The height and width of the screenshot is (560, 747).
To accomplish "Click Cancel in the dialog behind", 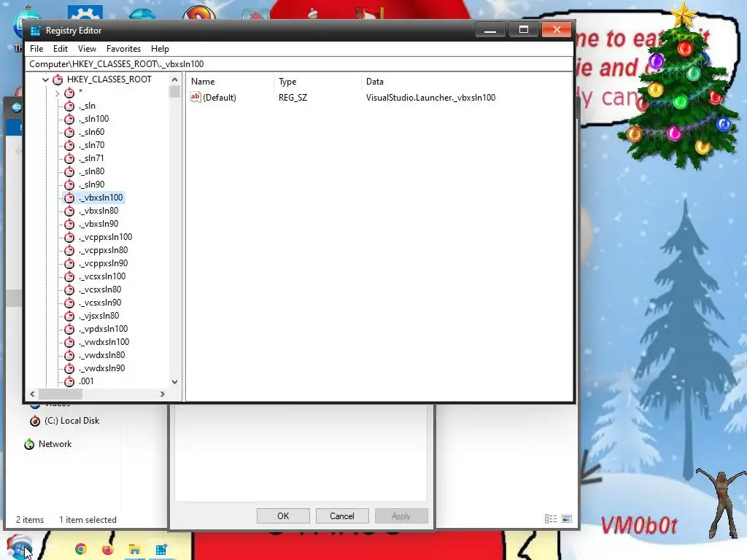I will pos(342,516).
